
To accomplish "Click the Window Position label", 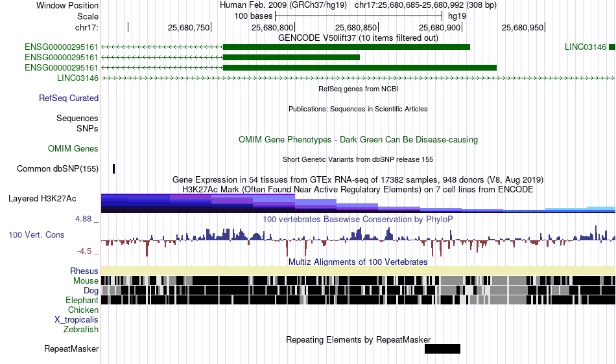I will 67,5.
